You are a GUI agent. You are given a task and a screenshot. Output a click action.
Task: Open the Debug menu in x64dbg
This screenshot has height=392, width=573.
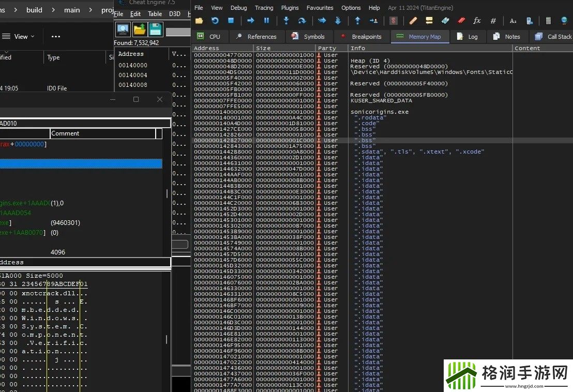tap(238, 8)
